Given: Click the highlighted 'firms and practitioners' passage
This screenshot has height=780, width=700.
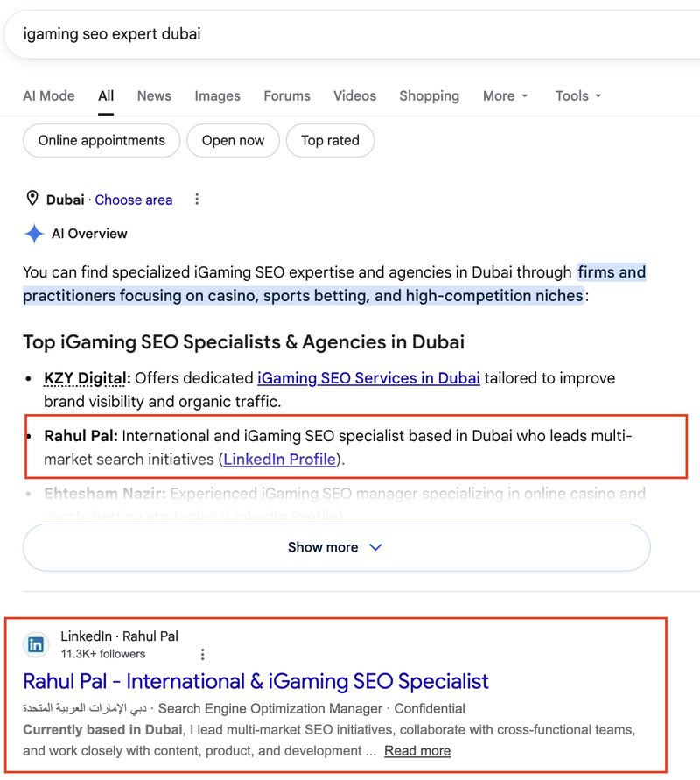Looking at the screenshot, I should tap(334, 284).
